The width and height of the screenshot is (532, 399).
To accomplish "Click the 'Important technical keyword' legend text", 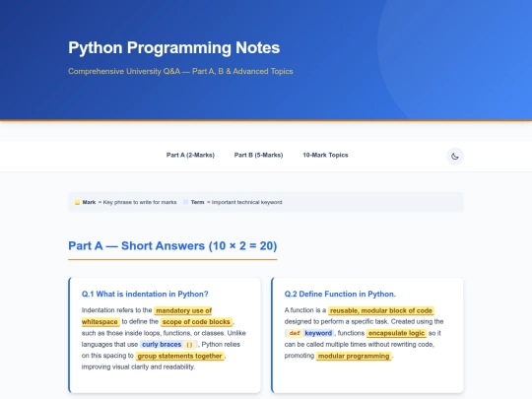I will 246,202.
